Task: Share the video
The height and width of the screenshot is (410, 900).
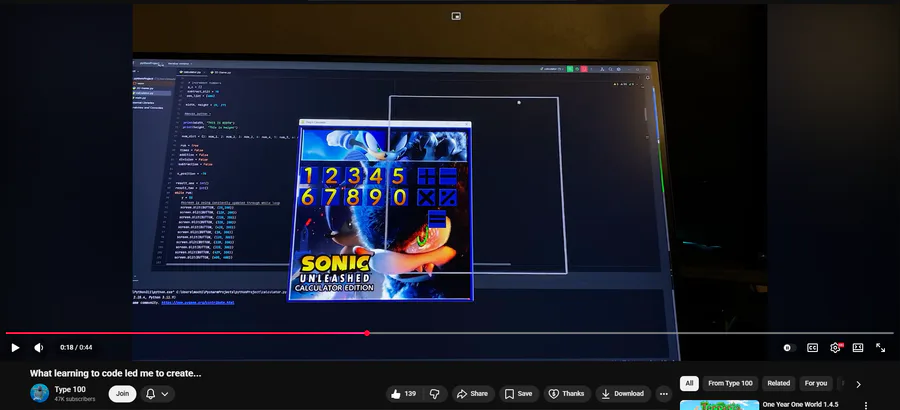Action: click(473, 393)
